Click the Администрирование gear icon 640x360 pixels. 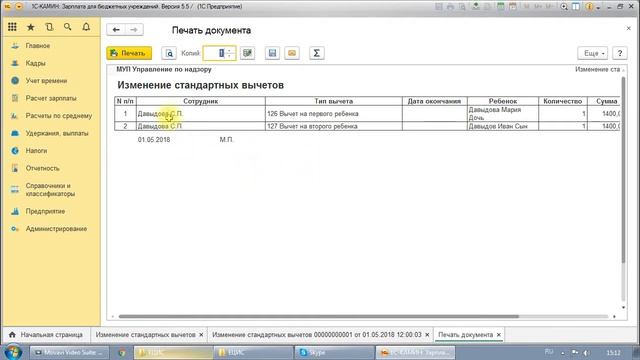click(x=15, y=229)
